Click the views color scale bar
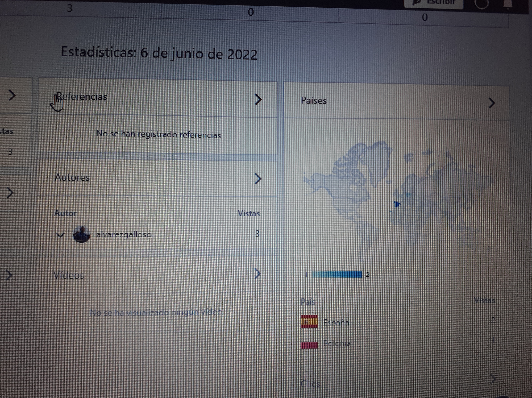Screen dimensions: 532x398 (337, 274)
